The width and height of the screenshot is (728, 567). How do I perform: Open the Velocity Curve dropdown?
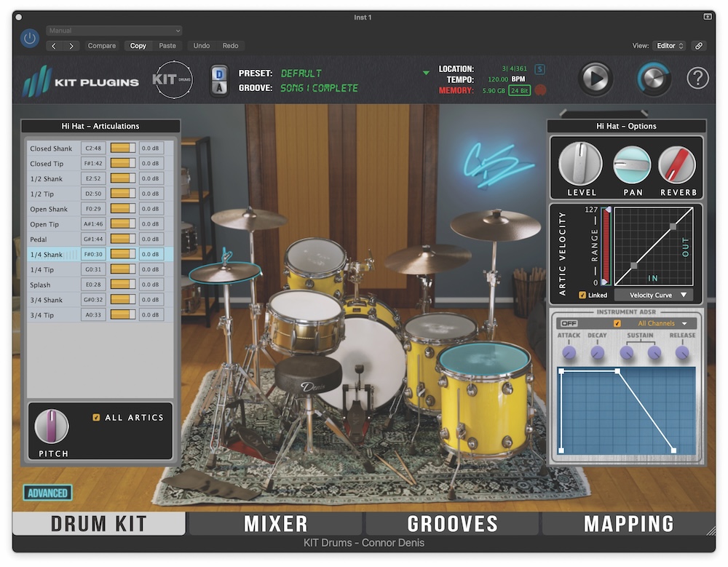654,294
